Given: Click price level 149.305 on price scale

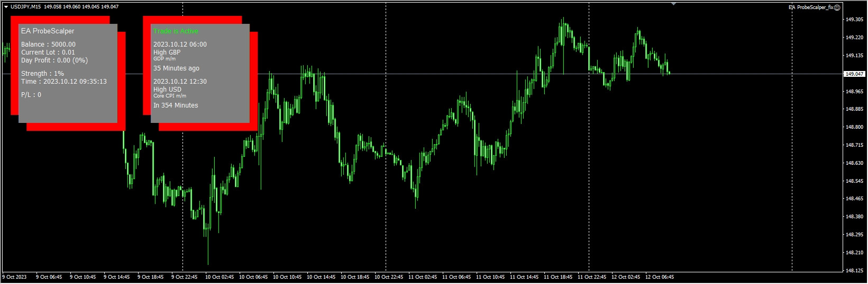Looking at the screenshot, I should coord(854,20).
